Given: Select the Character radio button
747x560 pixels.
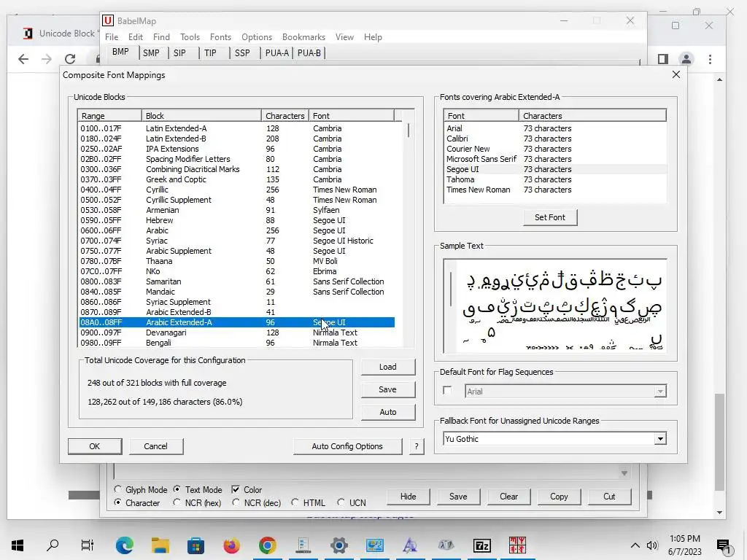Looking at the screenshot, I should 117,502.
